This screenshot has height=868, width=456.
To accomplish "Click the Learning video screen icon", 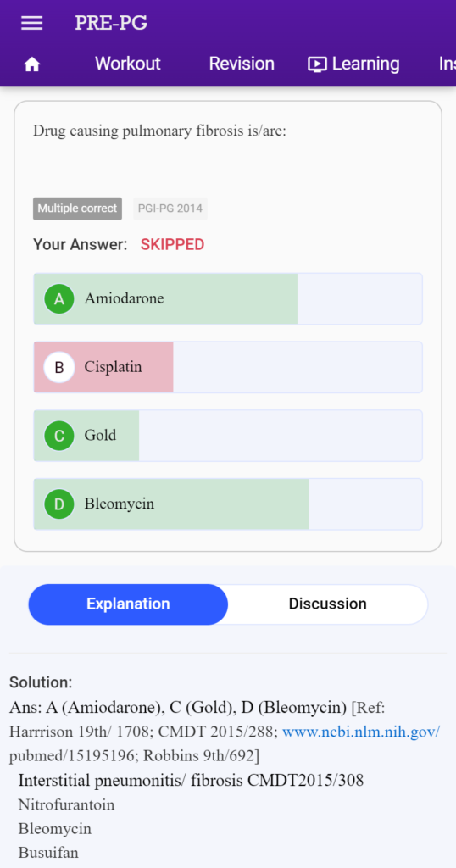I will click(317, 64).
